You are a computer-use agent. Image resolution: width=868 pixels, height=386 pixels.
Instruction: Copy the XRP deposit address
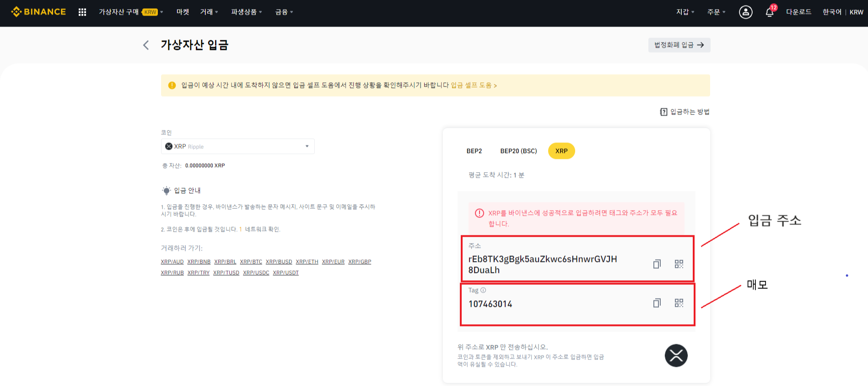coord(657,264)
